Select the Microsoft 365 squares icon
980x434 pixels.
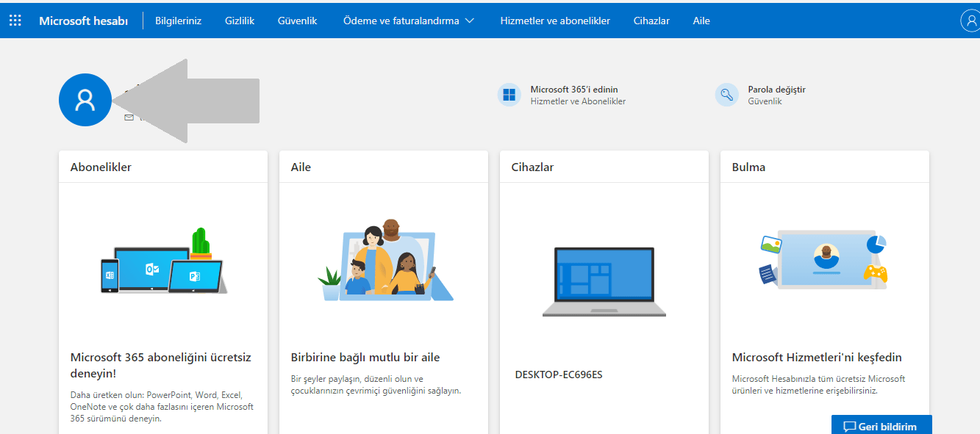509,94
